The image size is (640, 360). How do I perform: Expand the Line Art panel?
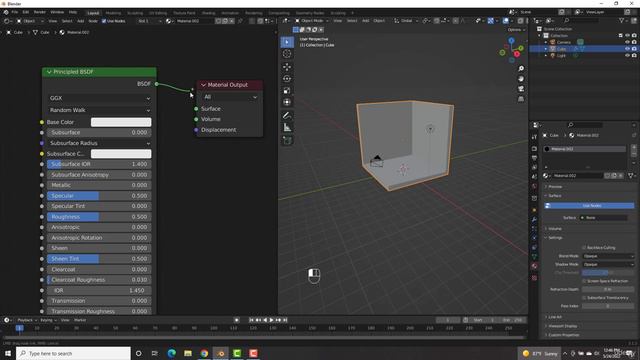point(554,317)
